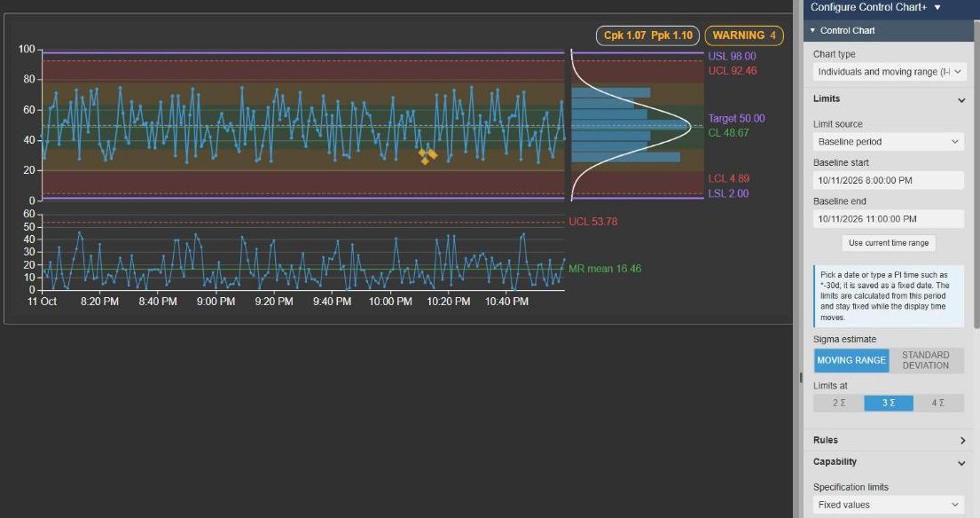Click the Target 50.00 label
Screen dimensions: 980x518
736,118
